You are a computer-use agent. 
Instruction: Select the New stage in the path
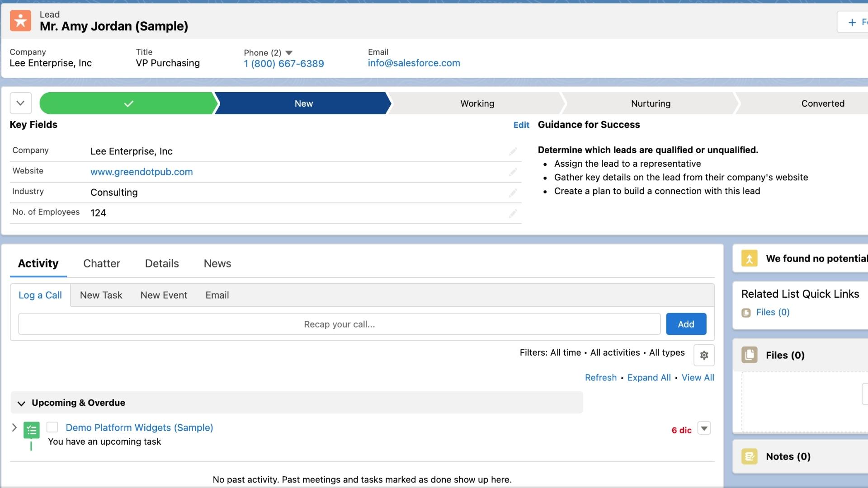coord(303,103)
